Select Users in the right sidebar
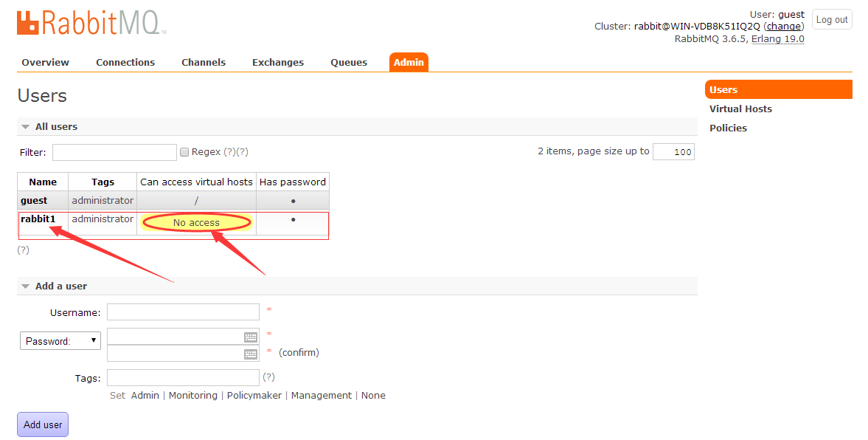The image size is (868, 440). click(778, 90)
